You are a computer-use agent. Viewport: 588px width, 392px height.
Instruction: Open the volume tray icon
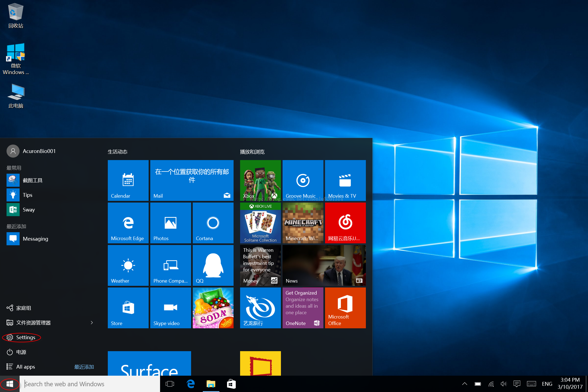click(504, 384)
